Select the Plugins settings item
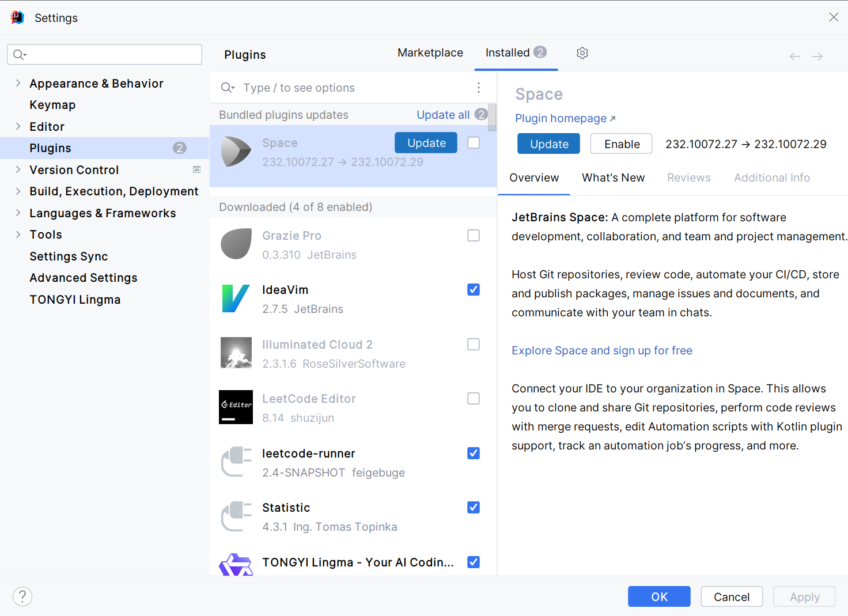 104,148
